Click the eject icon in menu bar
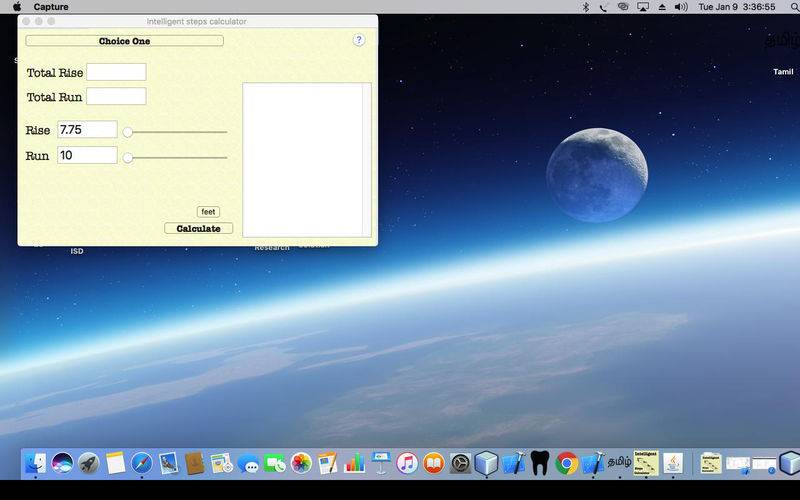 [662, 7]
